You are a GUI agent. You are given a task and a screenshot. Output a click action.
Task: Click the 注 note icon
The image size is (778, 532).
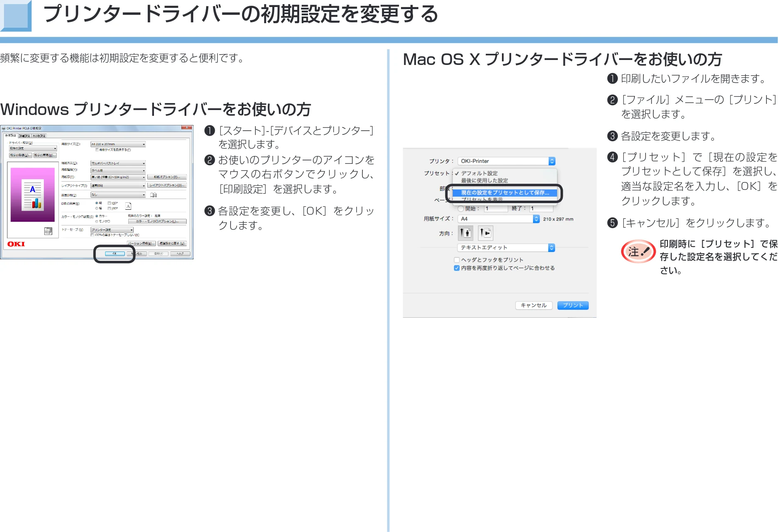[x=638, y=252]
